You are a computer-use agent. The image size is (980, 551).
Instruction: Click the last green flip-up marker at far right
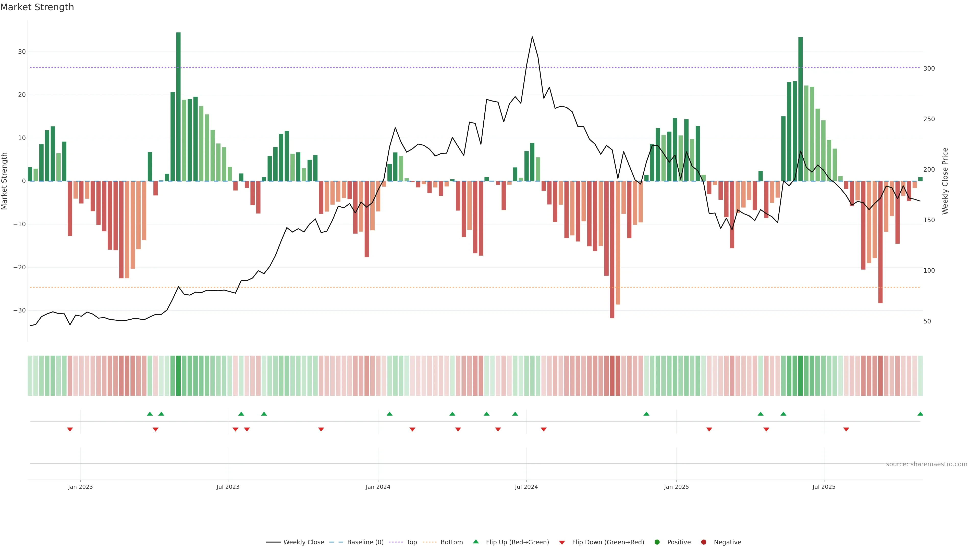pyautogui.click(x=920, y=414)
